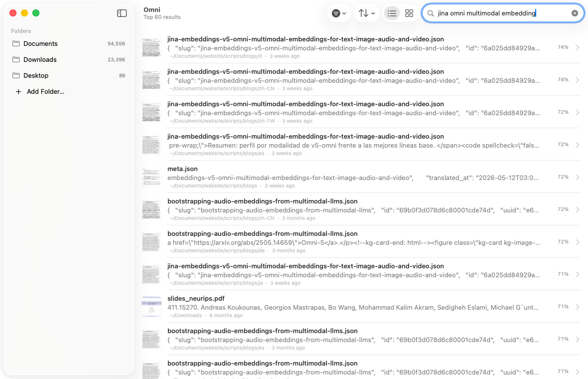
Task: Open the jina-embeddings result in blogs/es
Action: tap(361, 145)
